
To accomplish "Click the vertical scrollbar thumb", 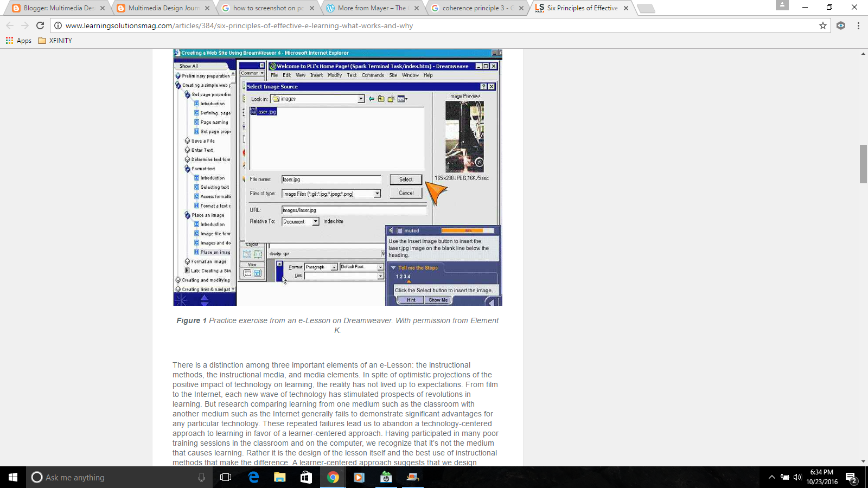I will pyautogui.click(x=863, y=164).
